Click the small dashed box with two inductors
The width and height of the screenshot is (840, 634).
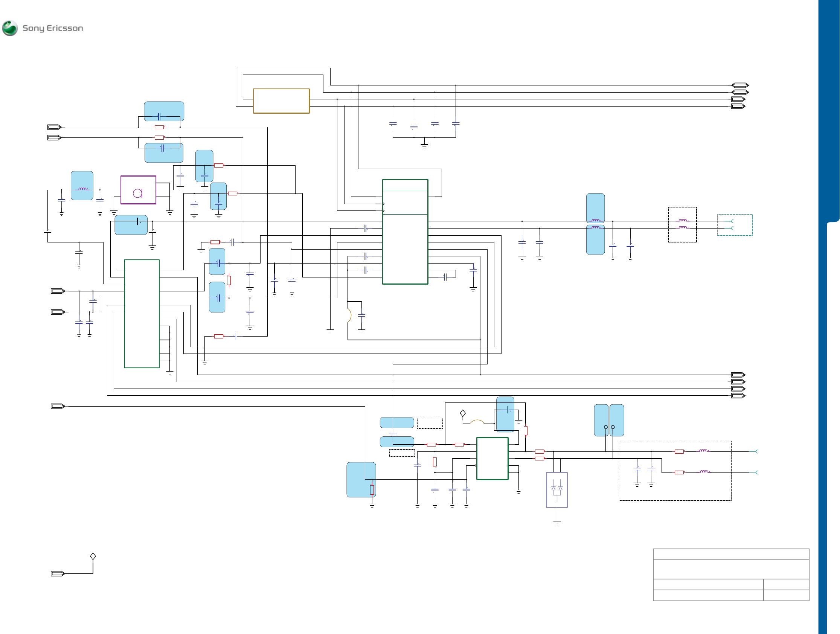click(x=682, y=225)
